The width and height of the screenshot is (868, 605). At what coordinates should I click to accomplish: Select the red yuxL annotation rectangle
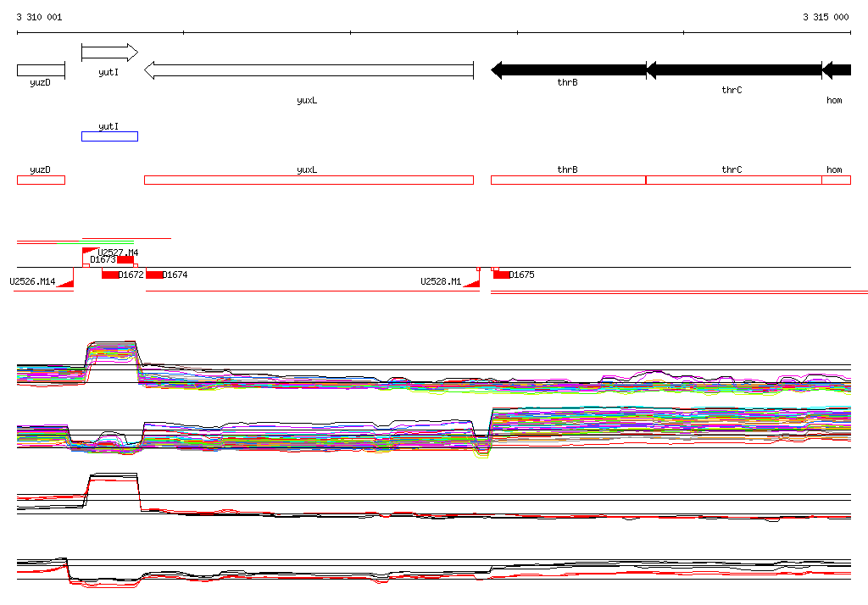[309, 180]
